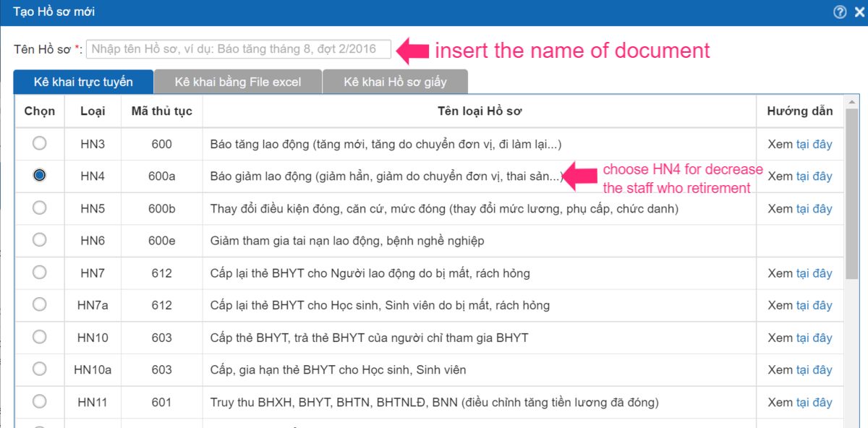Viewport: 868px width, 428px height.
Task: Select the HN11 radio button
Action: [40, 401]
